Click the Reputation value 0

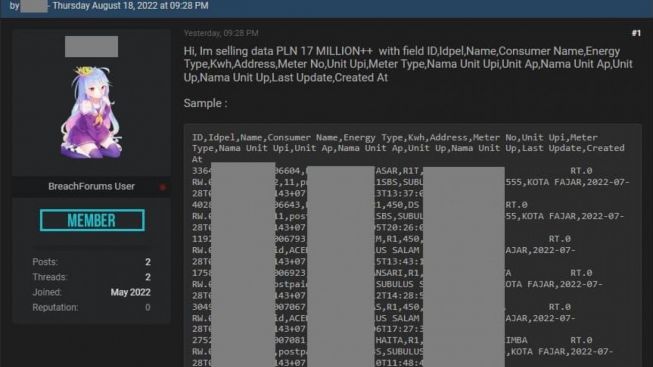tap(147, 307)
